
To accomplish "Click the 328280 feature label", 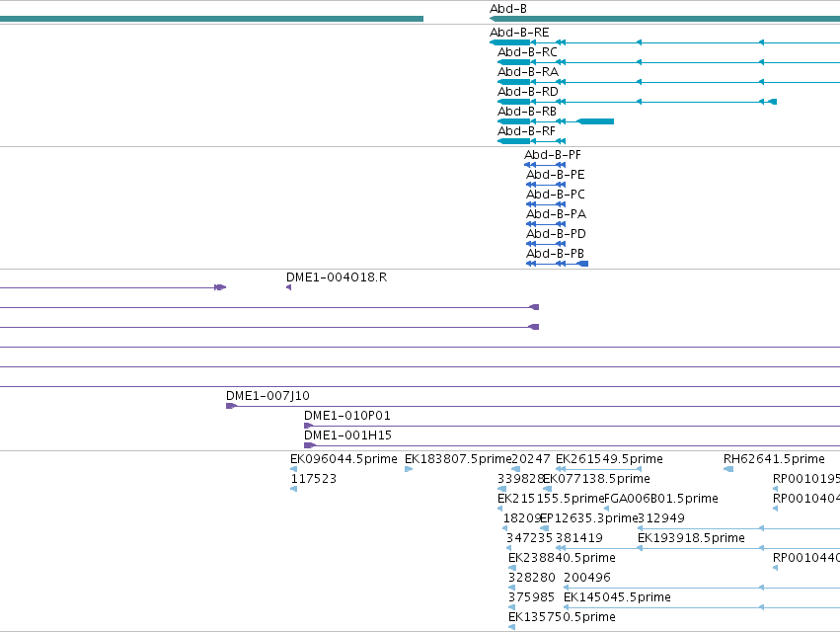I will pyautogui.click(x=532, y=578).
